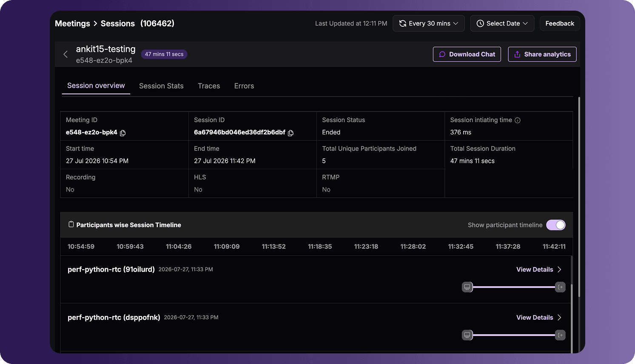The height and width of the screenshot is (364, 635).
Task: Click the 376 ms initiating time value
Action: 461,132
